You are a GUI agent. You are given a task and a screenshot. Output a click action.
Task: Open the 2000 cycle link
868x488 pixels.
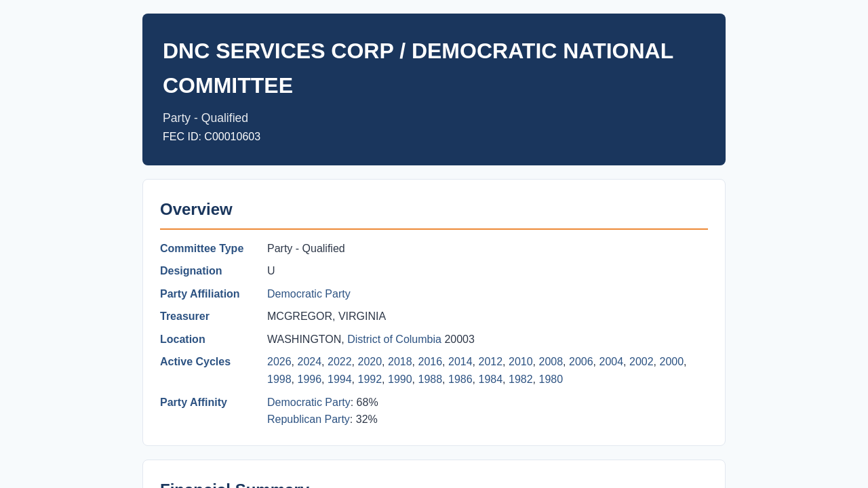coord(671,362)
